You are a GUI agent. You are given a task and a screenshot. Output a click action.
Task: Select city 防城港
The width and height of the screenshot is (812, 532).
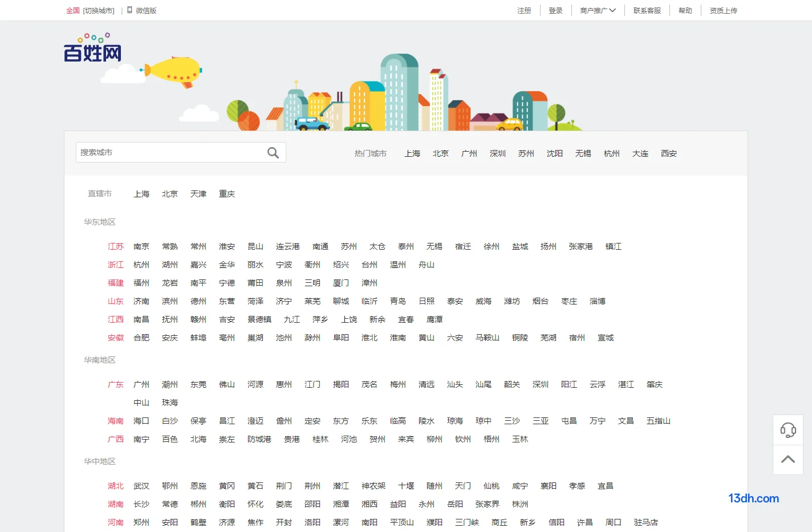click(x=259, y=439)
